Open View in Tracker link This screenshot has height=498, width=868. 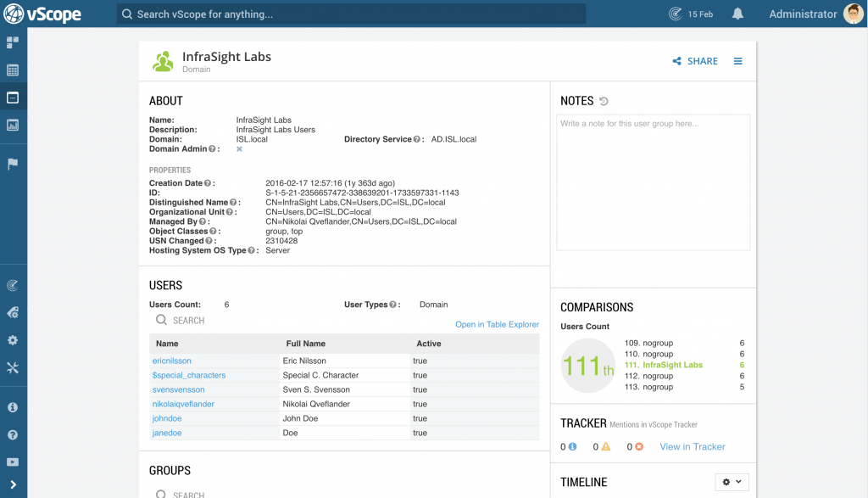point(692,446)
